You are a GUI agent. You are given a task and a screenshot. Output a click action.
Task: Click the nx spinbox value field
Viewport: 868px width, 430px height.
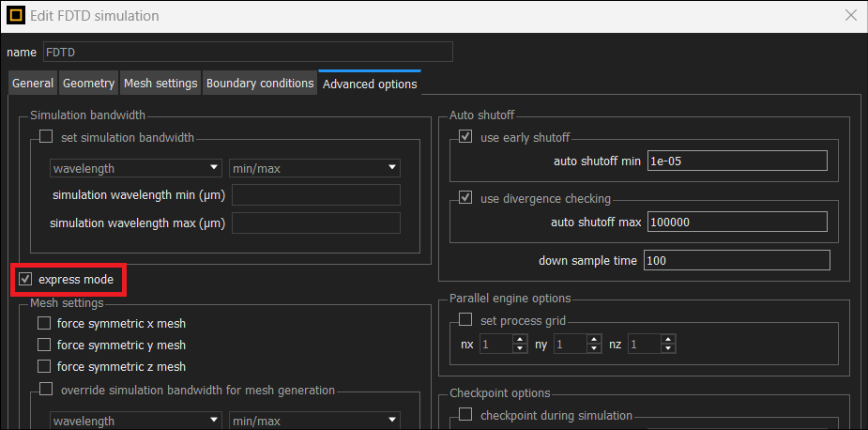point(495,345)
